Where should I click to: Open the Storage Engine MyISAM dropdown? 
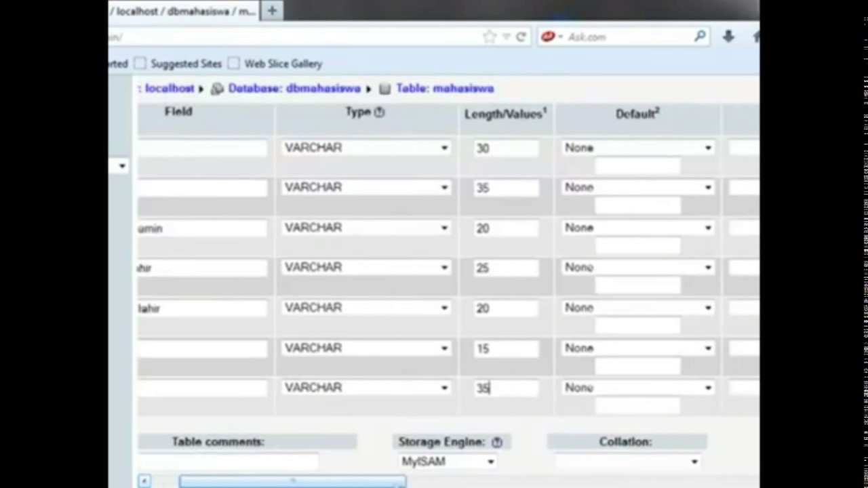[x=448, y=462]
